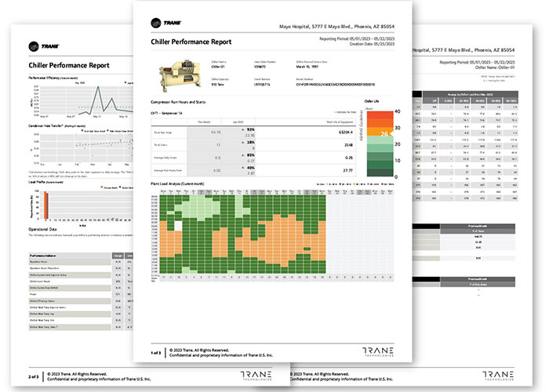The width and height of the screenshot is (549, 392).
Task: Click the Trane circle logo on front page
Action: pos(156,23)
